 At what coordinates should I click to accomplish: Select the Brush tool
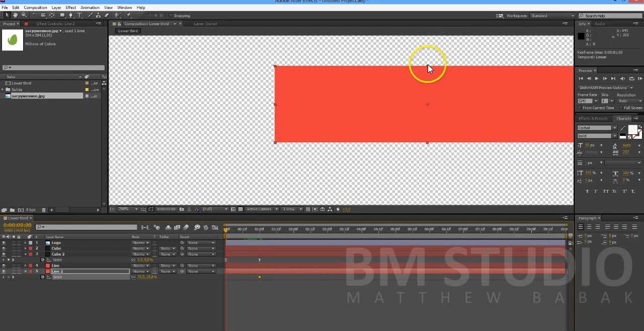[90, 15]
